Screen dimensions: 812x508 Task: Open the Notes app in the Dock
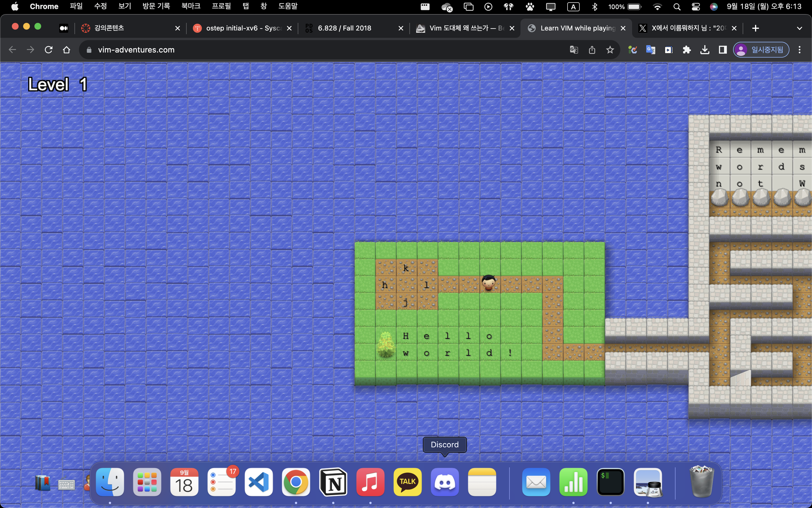pyautogui.click(x=482, y=482)
